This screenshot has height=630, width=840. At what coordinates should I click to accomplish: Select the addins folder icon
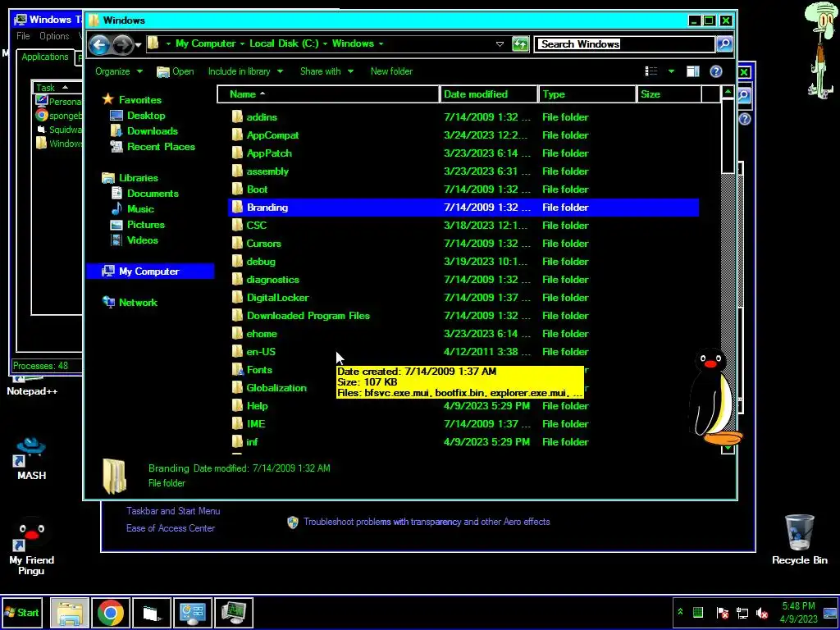[237, 116]
